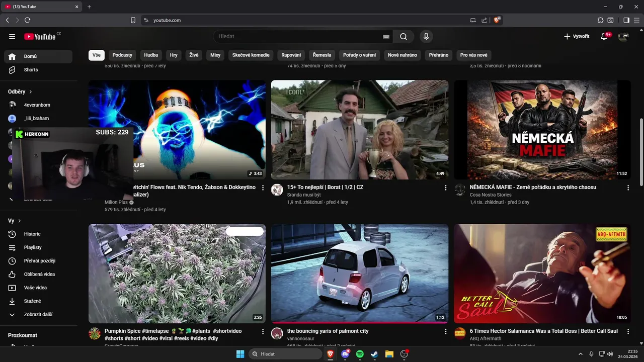
Task: Select the Skečové komedie chip
Action: coord(251,55)
